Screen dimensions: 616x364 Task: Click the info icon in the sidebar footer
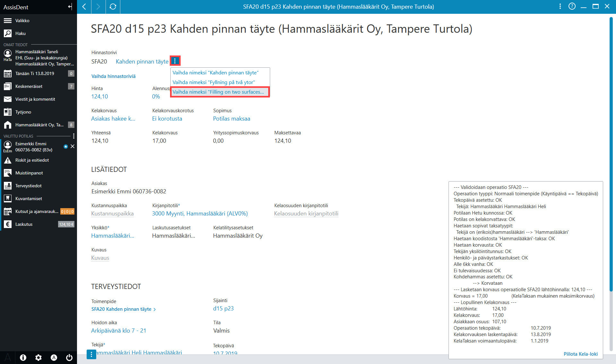click(23, 358)
